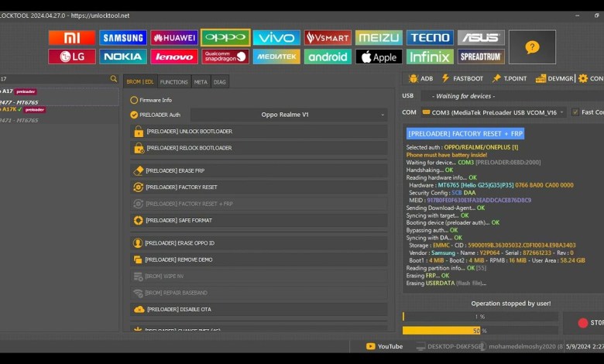The image size is (604, 364).
Task: Click the MEID value in the log
Action: [x=479, y=201]
